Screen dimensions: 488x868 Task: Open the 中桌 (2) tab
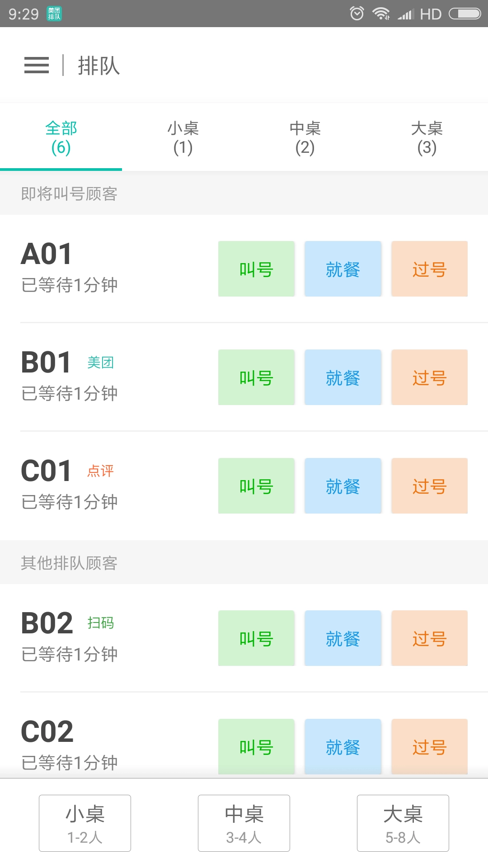point(305,137)
